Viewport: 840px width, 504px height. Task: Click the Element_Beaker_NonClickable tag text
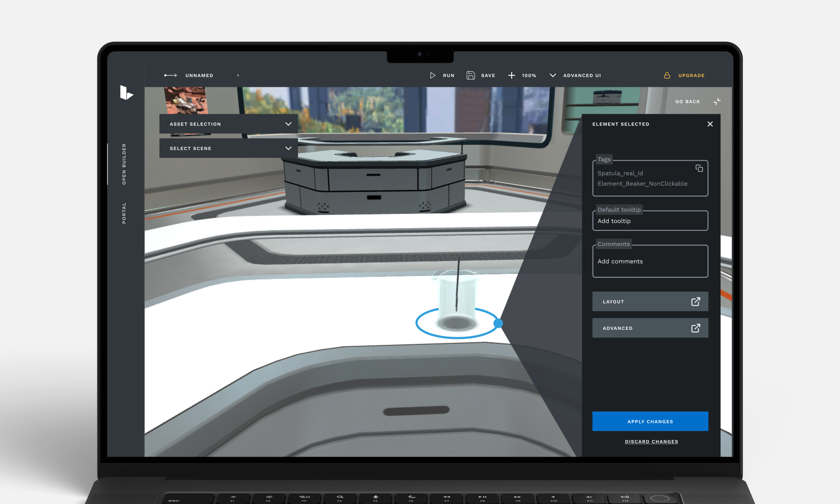642,184
